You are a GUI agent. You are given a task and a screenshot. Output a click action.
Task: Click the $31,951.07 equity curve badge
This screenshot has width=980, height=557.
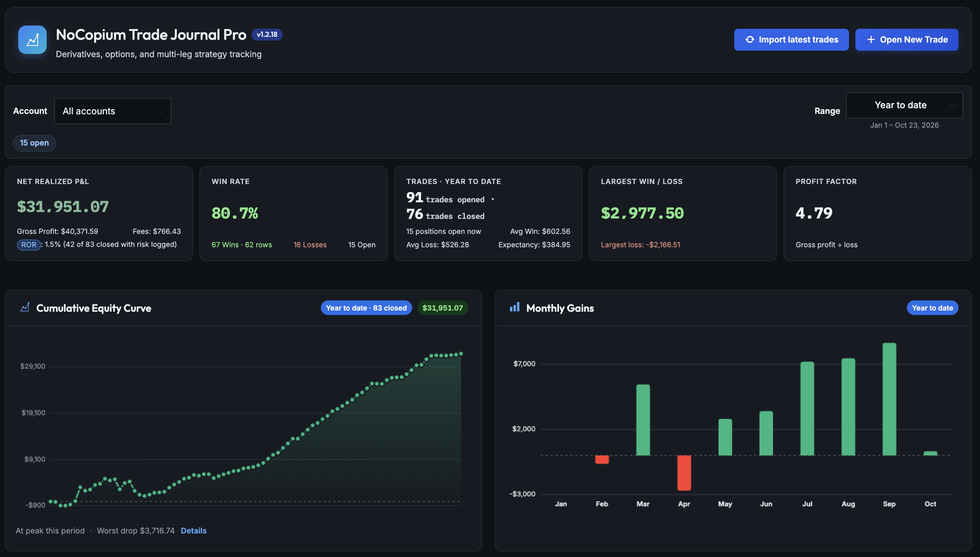point(443,308)
